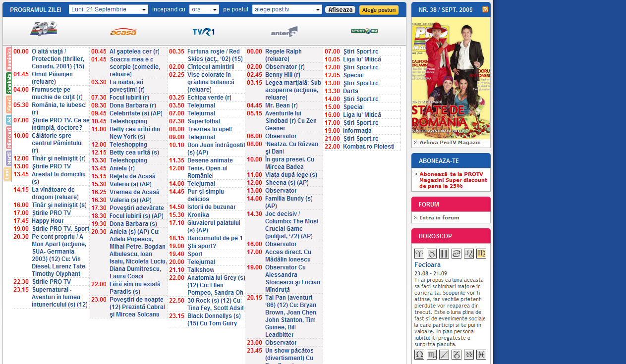626x364 pixels.
Task: Open the Intra in forum link
Action: pos(439,217)
